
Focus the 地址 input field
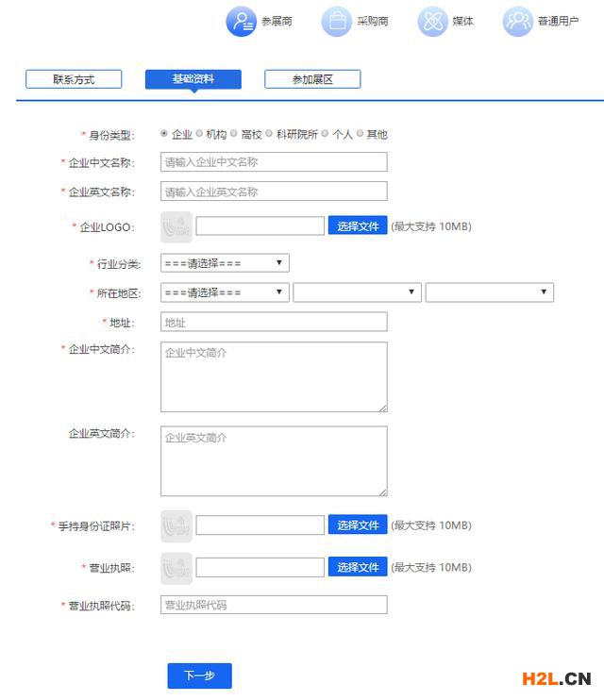pyautogui.click(x=274, y=322)
